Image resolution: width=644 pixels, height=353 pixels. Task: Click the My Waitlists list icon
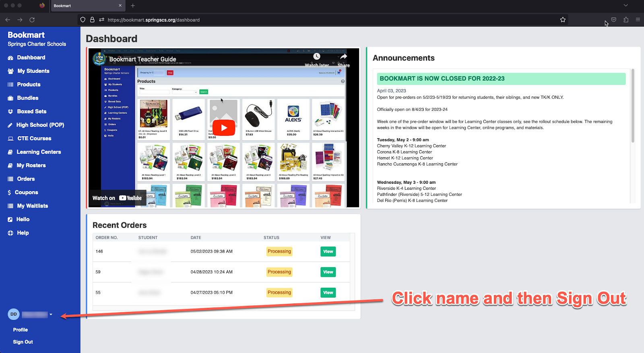(x=10, y=206)
